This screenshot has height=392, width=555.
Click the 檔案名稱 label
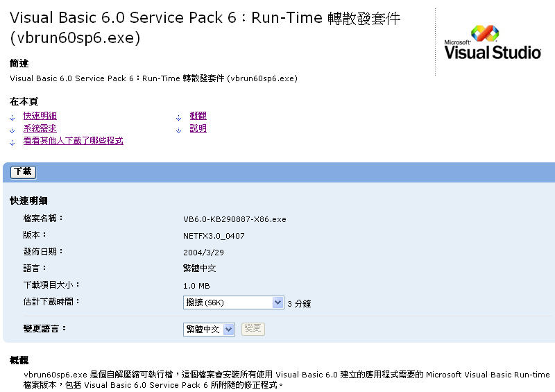[x=43, y=218]
